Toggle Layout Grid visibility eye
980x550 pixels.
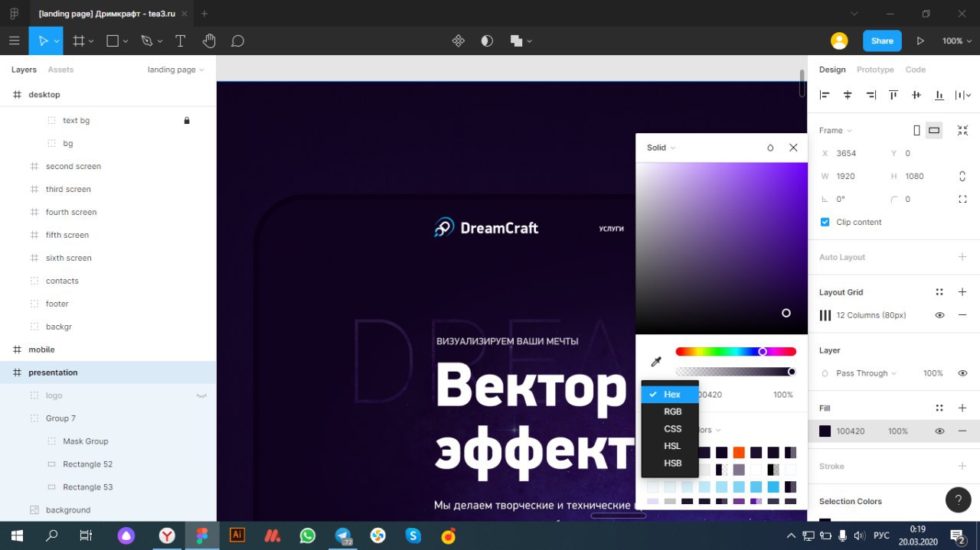point(939,315)
